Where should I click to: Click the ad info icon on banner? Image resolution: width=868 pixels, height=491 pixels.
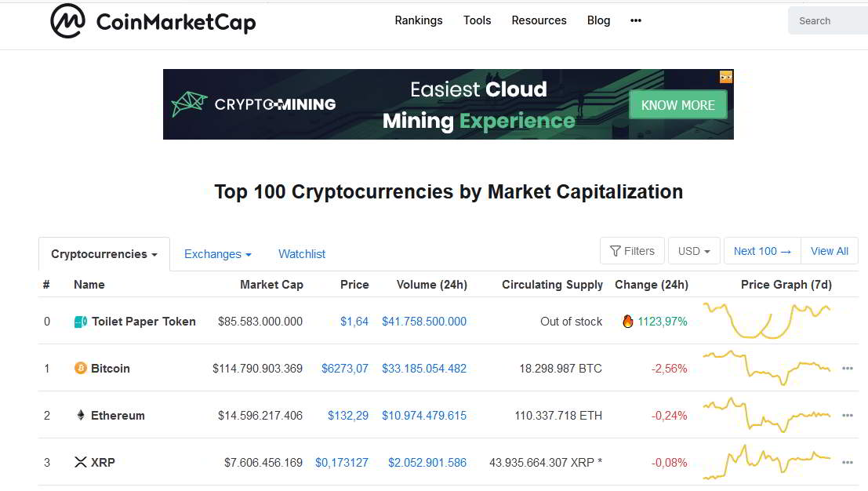[x=726, y=76]
